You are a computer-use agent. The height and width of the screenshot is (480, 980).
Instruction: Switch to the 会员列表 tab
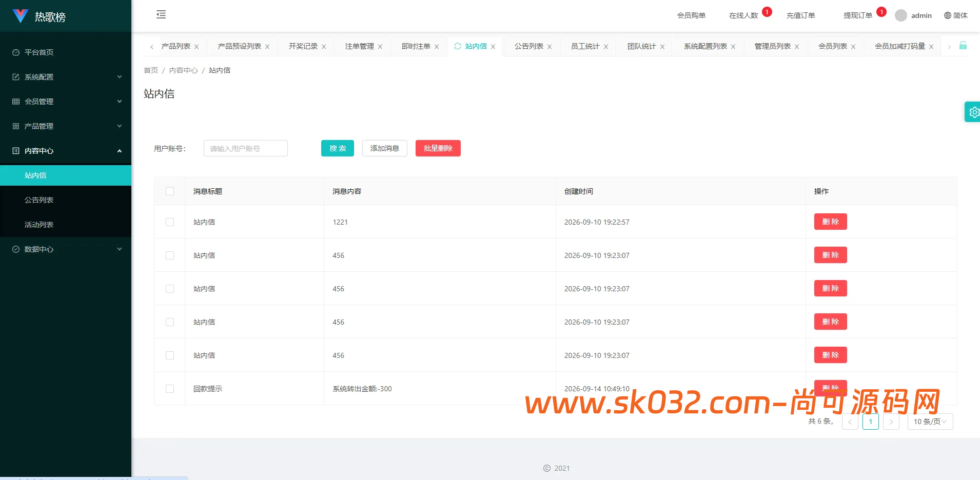tap(832, 46)
